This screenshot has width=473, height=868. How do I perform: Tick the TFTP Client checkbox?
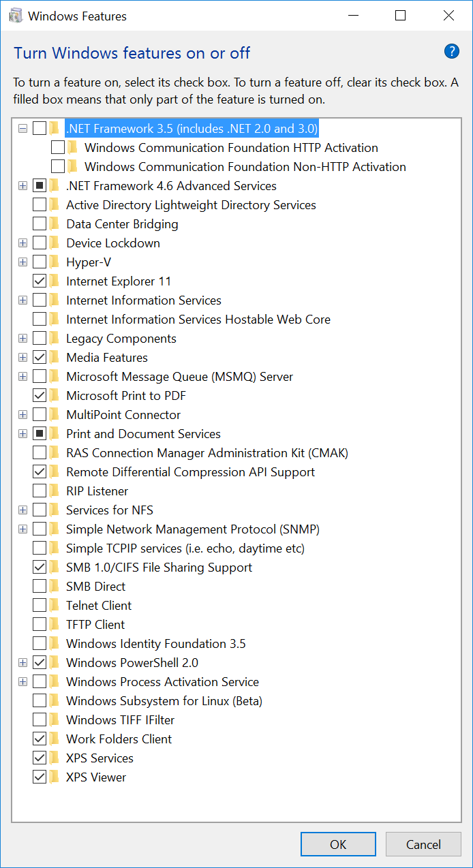40,625
